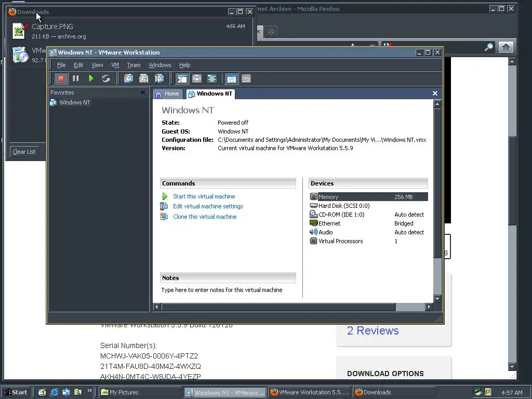Switch to the Home tab
The width and height of the screenshot is (532, 399).
(168, 94)
